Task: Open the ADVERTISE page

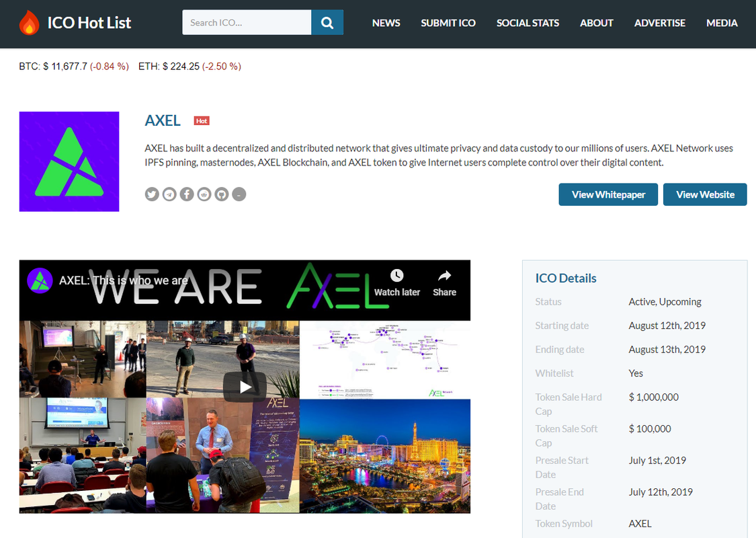Action: click(660, 23)
